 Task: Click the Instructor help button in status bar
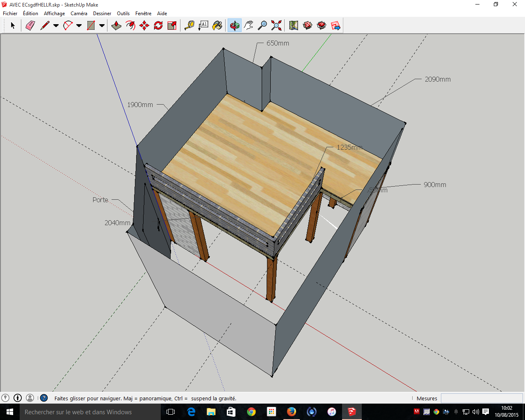click(44, 398)
